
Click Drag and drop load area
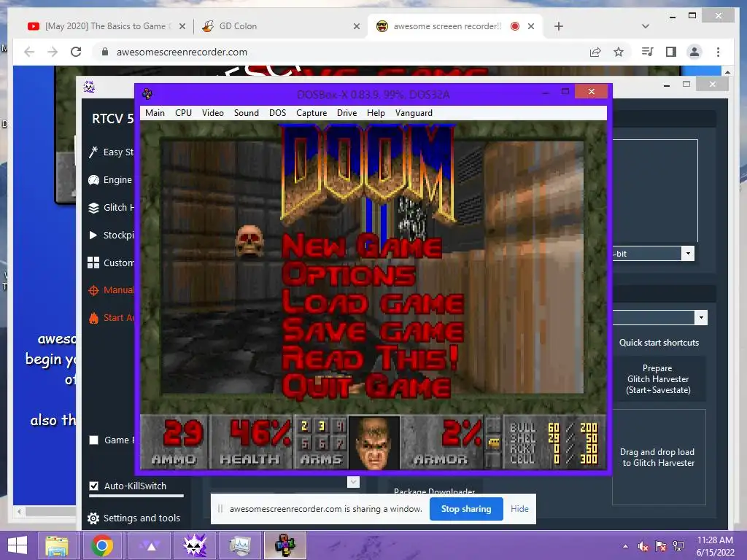(659, 457)
